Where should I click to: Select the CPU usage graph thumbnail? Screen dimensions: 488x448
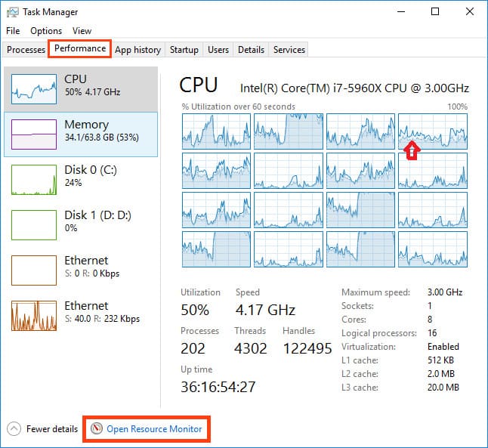[33, 89]
